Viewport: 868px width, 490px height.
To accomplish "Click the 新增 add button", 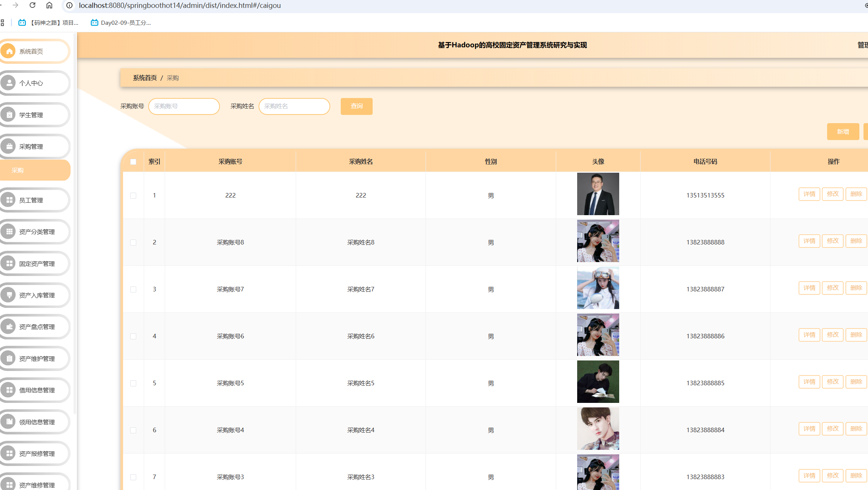I will tap(843, 131).
